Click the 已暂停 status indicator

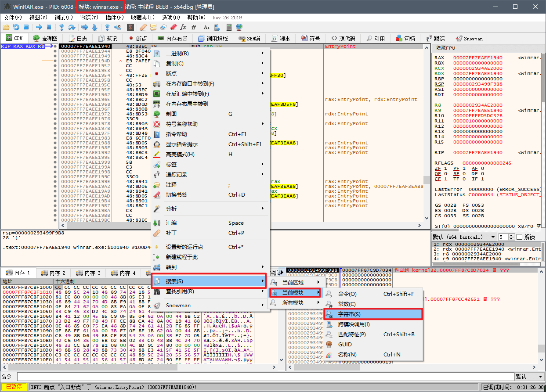(14, 387)
